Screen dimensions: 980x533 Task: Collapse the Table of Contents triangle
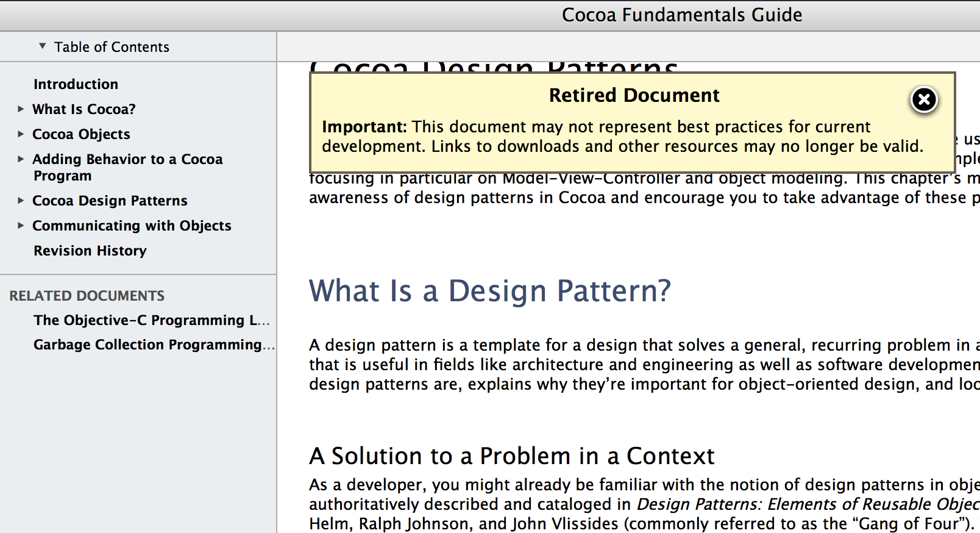(42, 46)
